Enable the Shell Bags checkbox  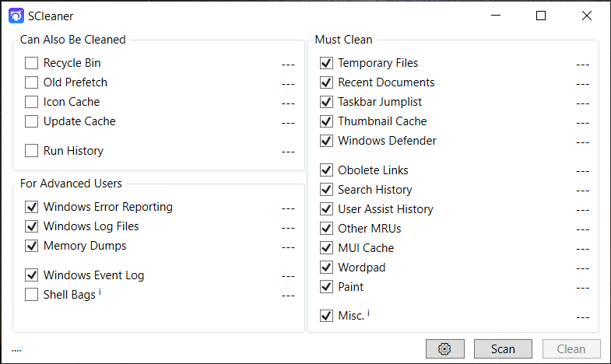[x=31, y=295]
